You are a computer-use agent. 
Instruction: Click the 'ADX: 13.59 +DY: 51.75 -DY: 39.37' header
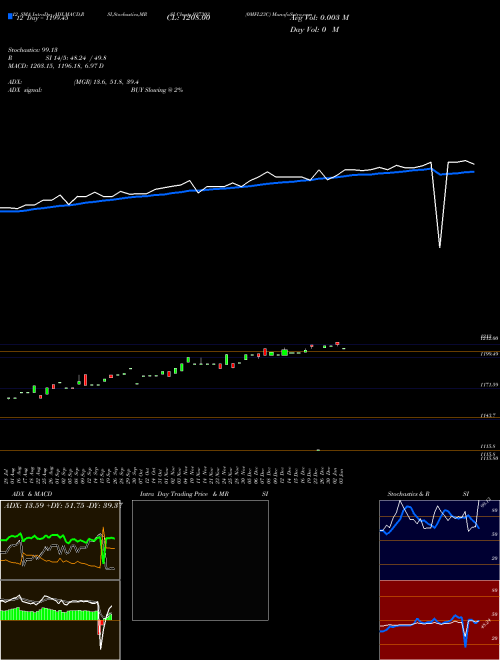pos(63,505)
